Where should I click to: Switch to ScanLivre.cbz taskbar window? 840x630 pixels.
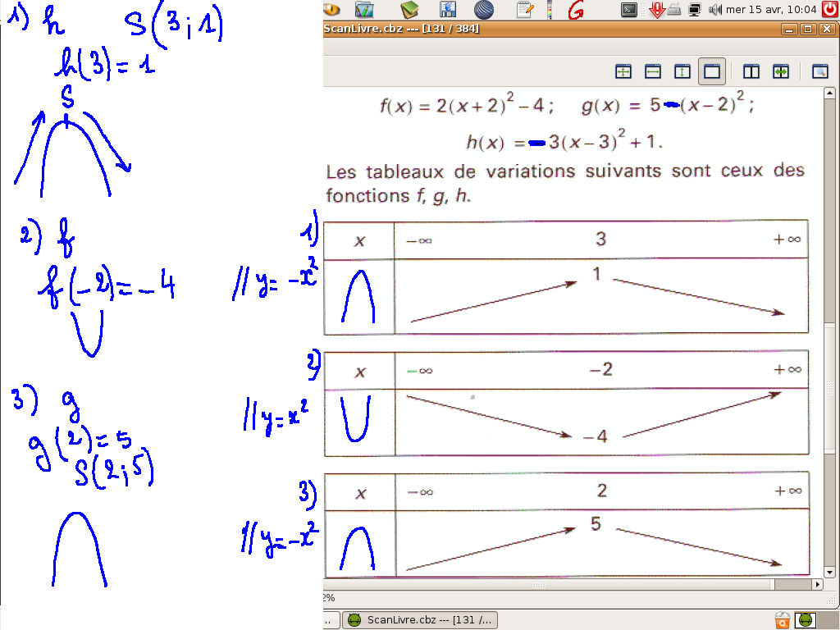pos(419,620)
